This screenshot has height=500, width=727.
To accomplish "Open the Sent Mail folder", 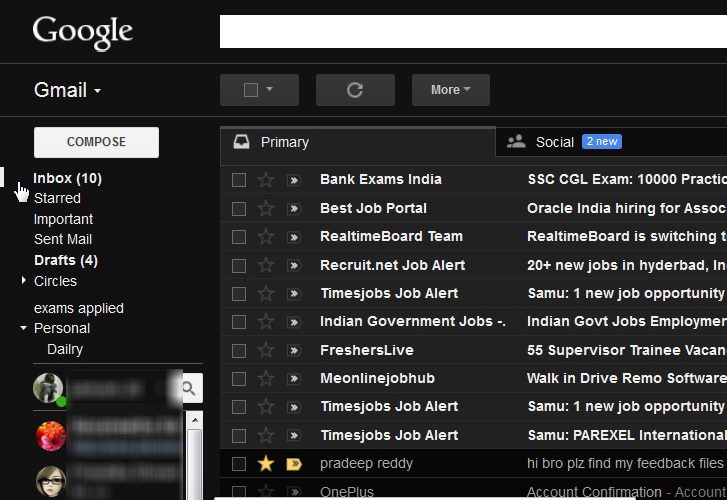I will [x=63, y=239].
